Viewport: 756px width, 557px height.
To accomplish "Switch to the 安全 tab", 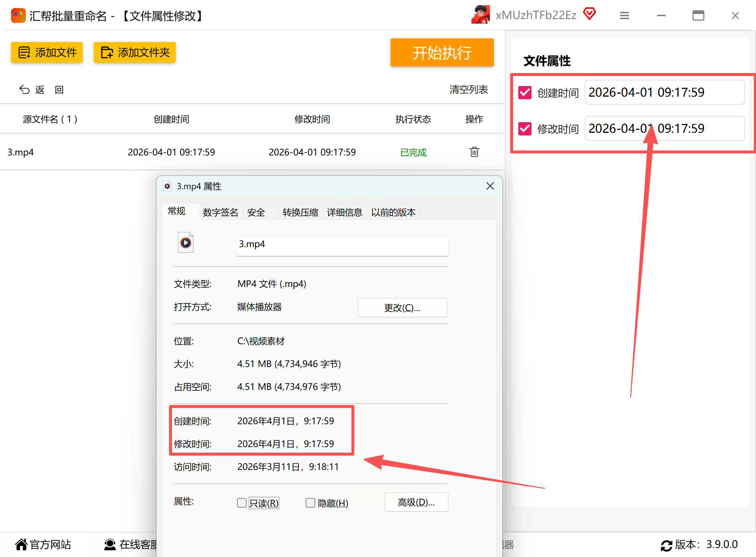I will (x=256, y=212).
